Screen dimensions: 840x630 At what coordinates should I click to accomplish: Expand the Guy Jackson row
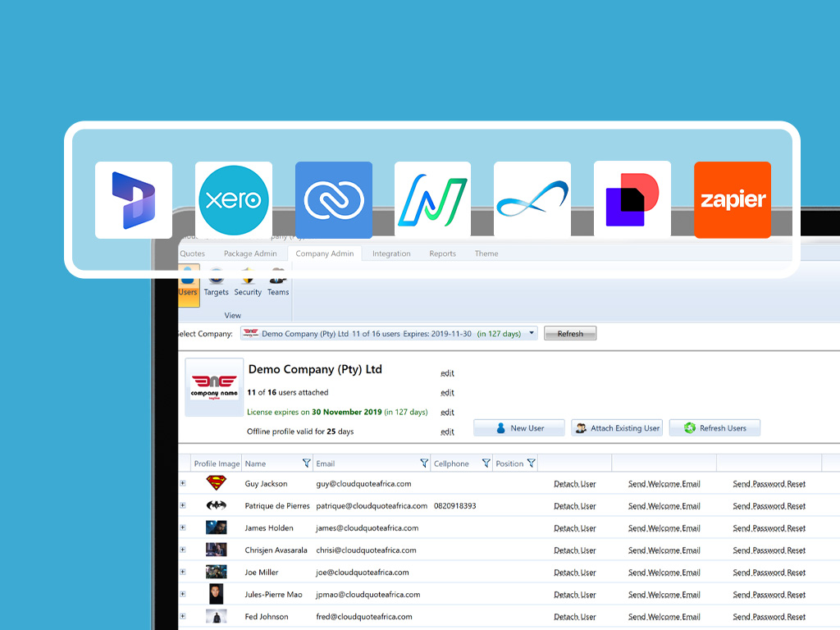[183, 484]
